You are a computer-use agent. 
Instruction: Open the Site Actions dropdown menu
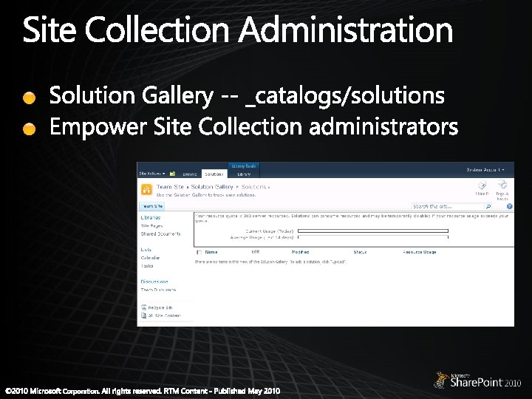click(151, 174)
